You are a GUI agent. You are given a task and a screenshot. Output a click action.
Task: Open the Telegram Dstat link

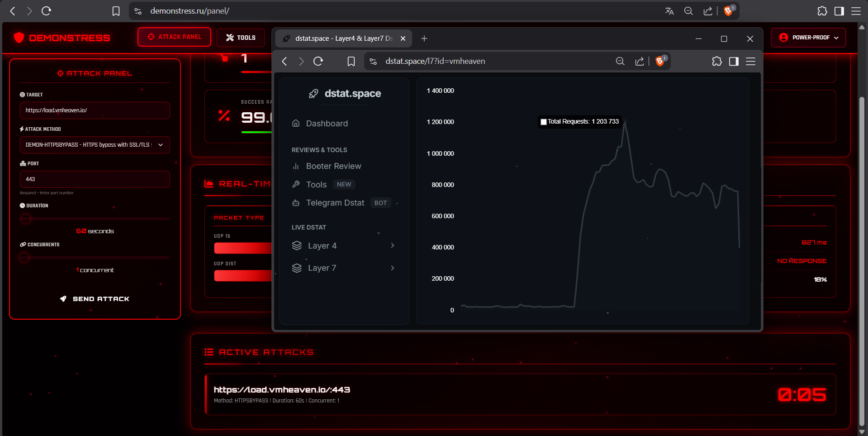click(335, 203)
